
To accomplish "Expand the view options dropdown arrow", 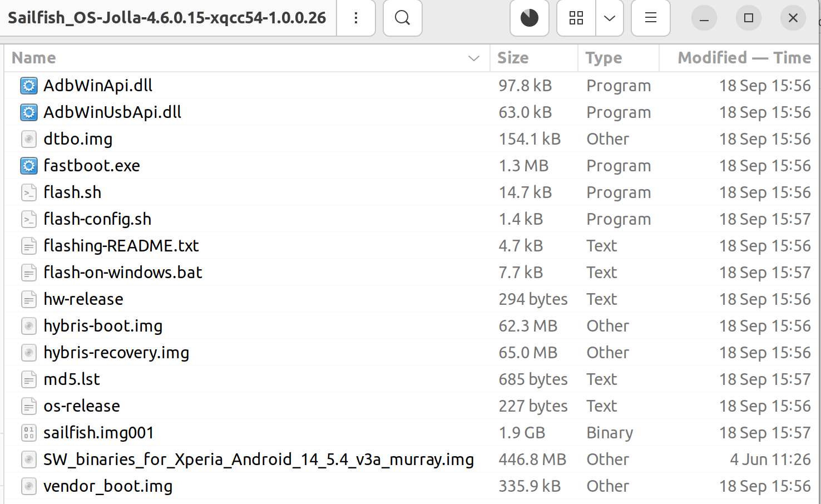I will pos(610,18).
